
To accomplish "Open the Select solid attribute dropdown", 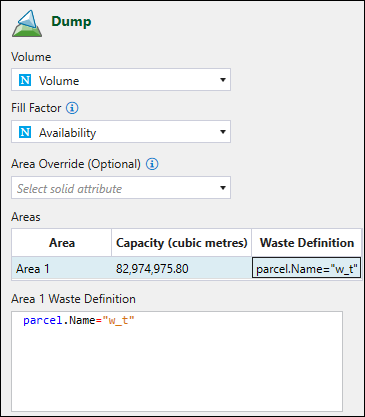I will (x=223, y=188).
